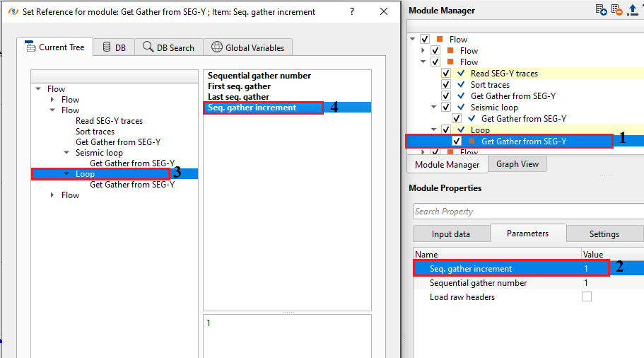Toggle the Seismic loop checkbox

click(x=446, y=108)
